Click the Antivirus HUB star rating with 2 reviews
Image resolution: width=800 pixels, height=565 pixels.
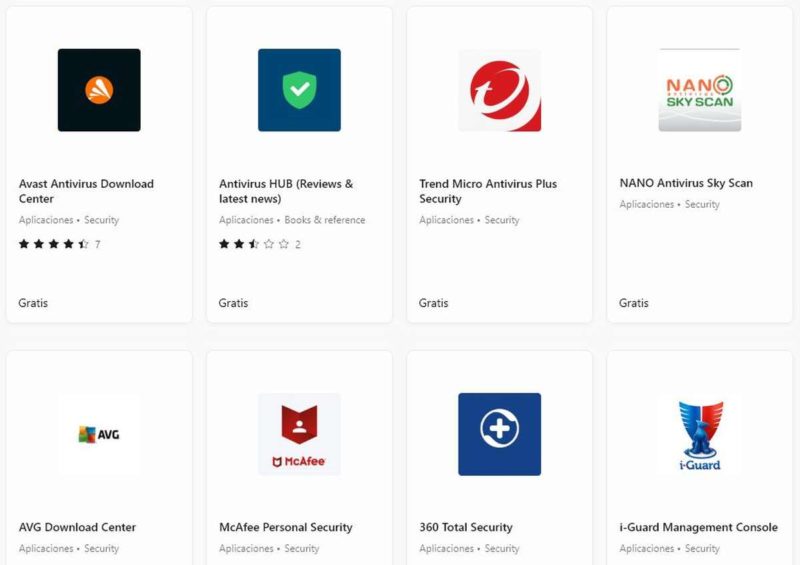[x=260, y=244]
